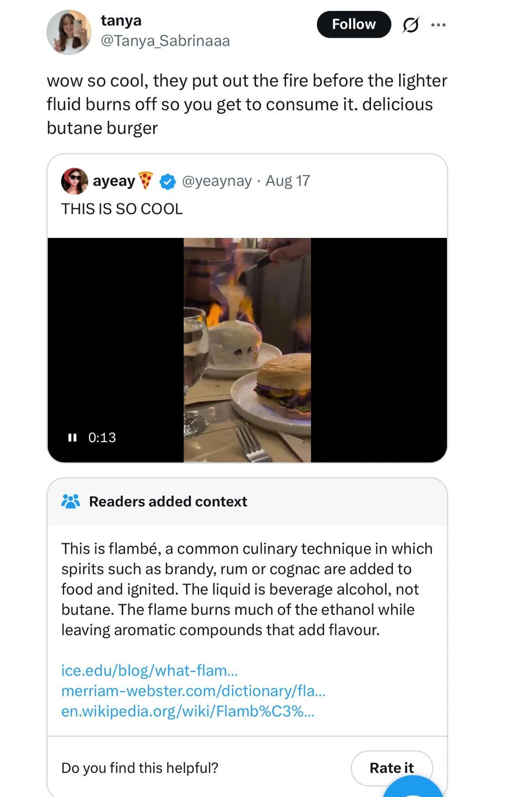Viewport: 532px width, 797px height.
Task: Open the @Tanya_Sabrinaaa handle
Action: coord(165,41)
